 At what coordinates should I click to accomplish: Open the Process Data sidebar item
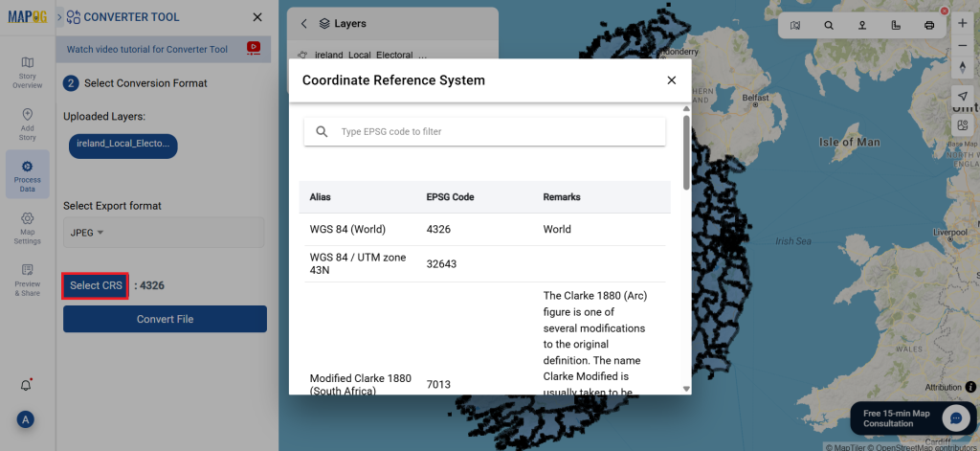tap(28, 174)
